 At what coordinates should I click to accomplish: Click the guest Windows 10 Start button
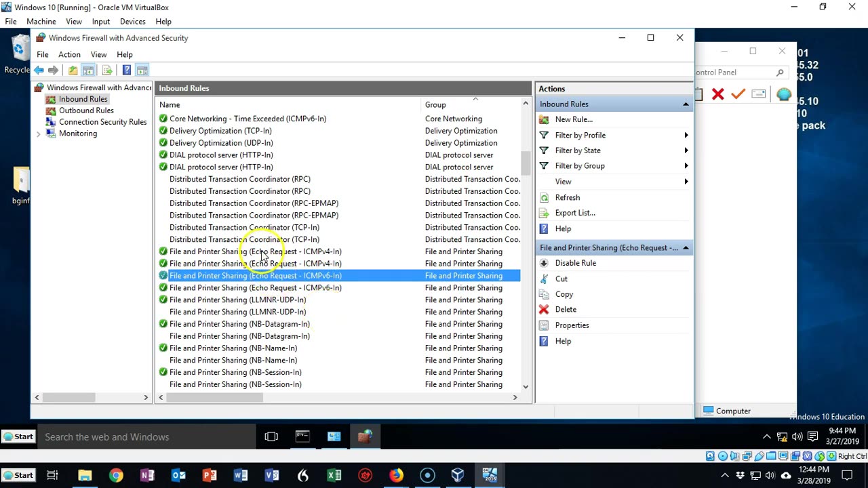(18, 436)
